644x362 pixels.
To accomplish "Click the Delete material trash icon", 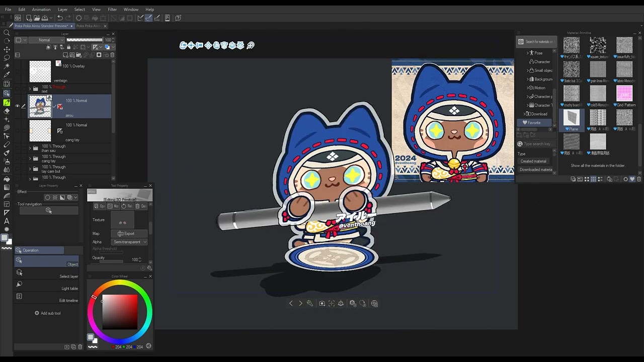I will pos(639,179).
